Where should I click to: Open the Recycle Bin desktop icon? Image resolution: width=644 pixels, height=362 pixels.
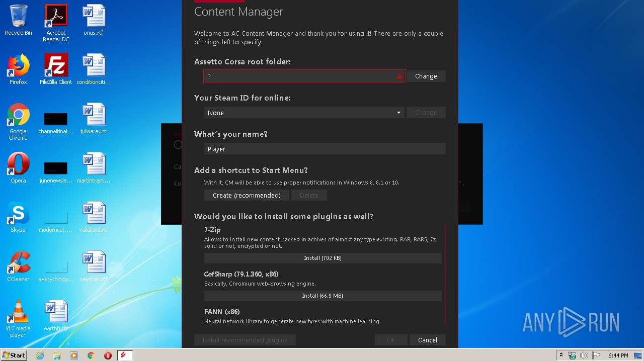(18, 20)
